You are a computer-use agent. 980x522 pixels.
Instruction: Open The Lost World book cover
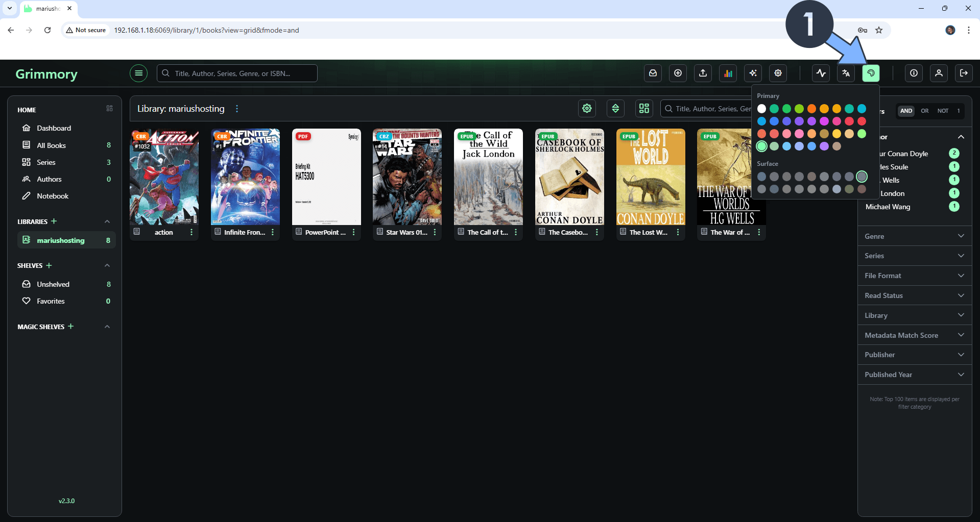(650, 177)
